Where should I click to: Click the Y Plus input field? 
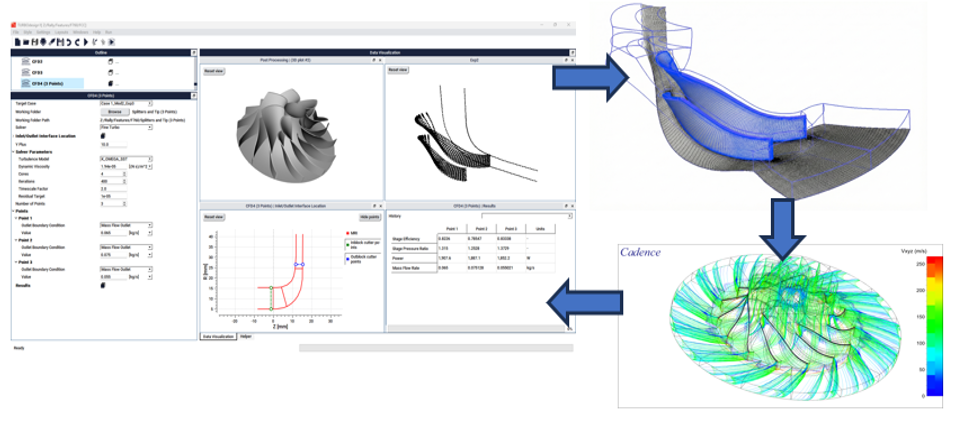tap(114, 144)
